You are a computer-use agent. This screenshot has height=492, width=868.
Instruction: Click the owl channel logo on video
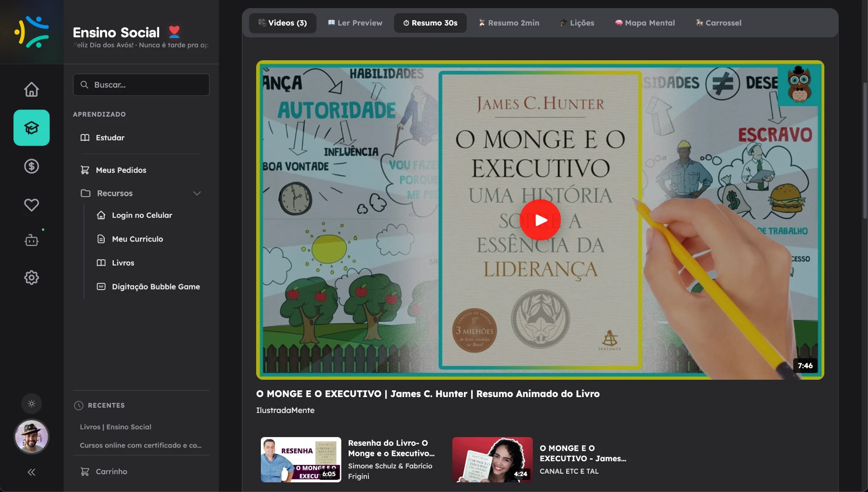pos(799,85)
